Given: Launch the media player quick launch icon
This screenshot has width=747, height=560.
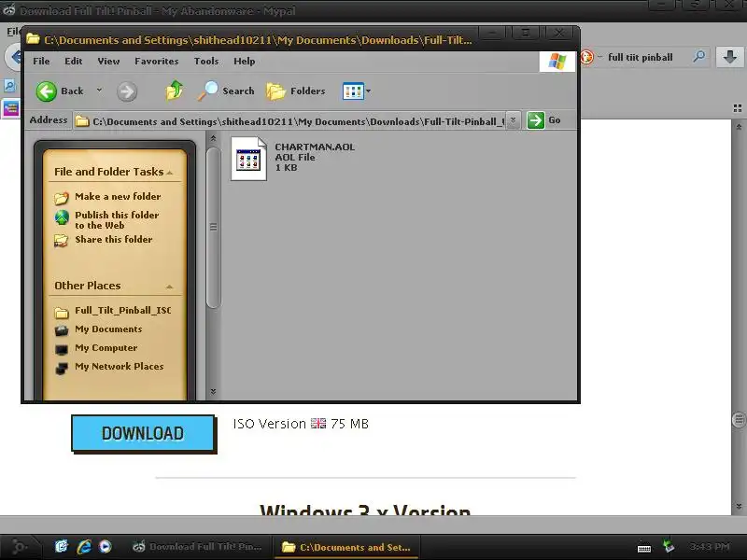Looking at the screenshot, I should 106,546.
